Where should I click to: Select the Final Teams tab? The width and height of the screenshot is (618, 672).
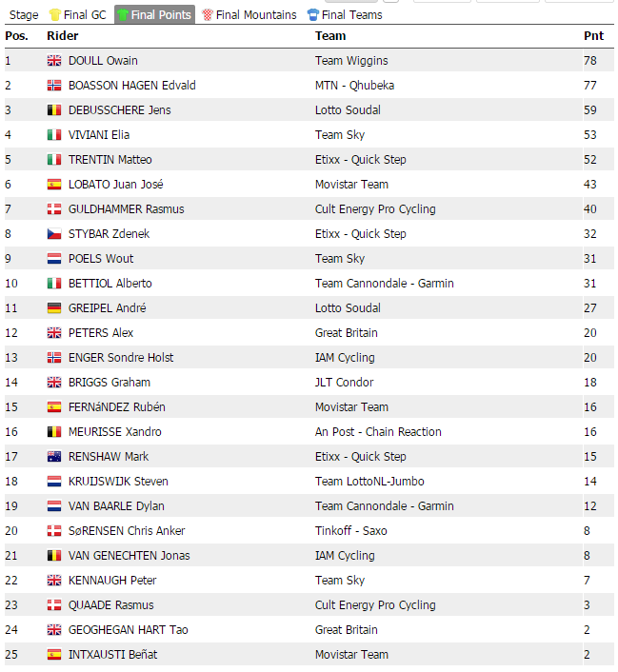pos(351,15)
